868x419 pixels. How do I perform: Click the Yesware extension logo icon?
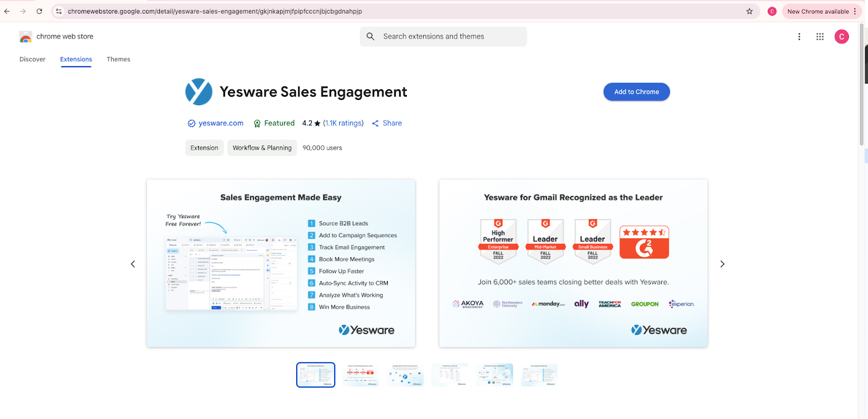(x=199, y=92)
